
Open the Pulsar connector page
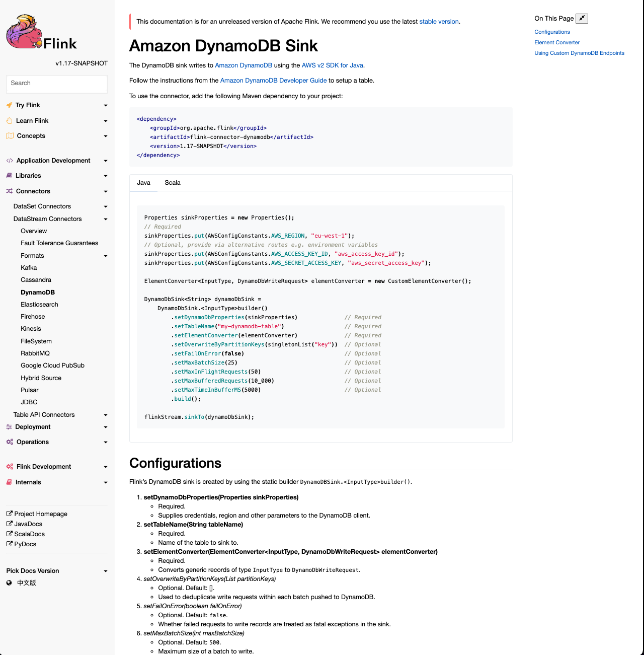30,390
